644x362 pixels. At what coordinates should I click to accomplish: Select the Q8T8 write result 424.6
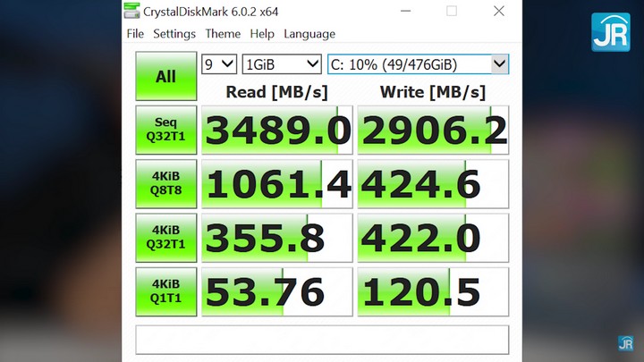(433, 184)
